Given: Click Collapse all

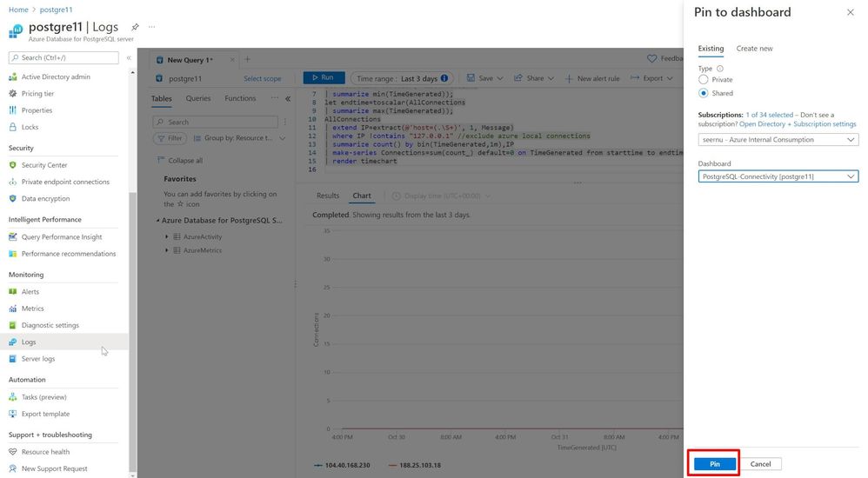Looking at the screenshot, I should [180, 161].
